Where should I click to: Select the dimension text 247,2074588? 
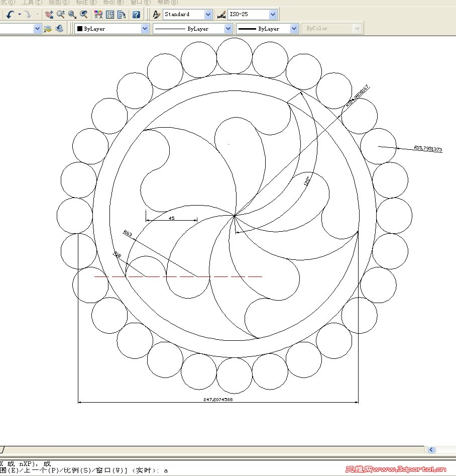tap(218, 400)
